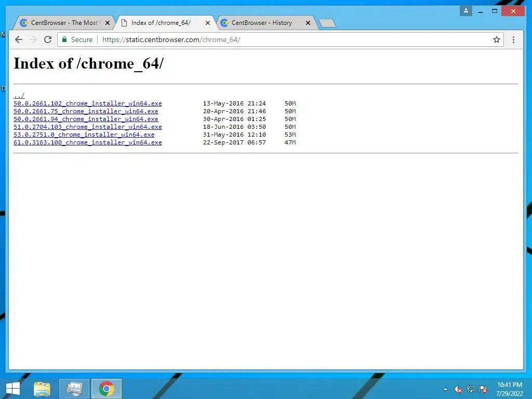Go back with the browser back arrow
The height and width of the screenshot is (399, 532).
[x=19, y=39]
